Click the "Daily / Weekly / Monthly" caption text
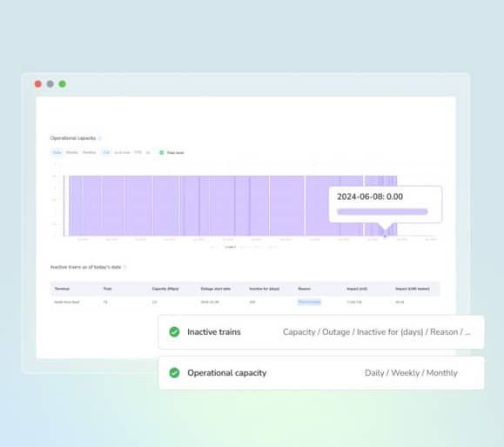Screen dimensions: 504x447 (411, 373)
